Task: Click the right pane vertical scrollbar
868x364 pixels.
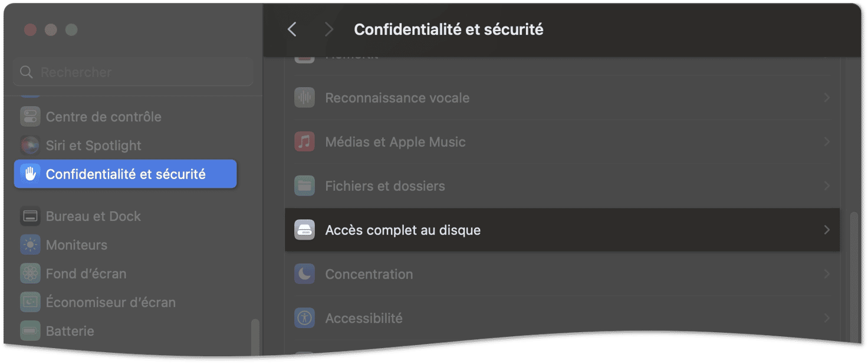Action: pyautogui.click(x=853, y=277)
